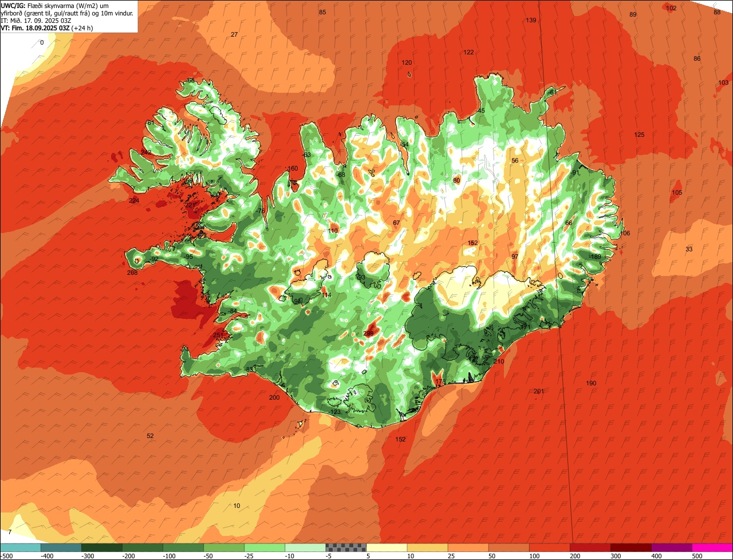The width and height of the screenshot is (733, 560).
Task: Click the checkered -5 to 5 legend swatch
Action: (346, 547)
